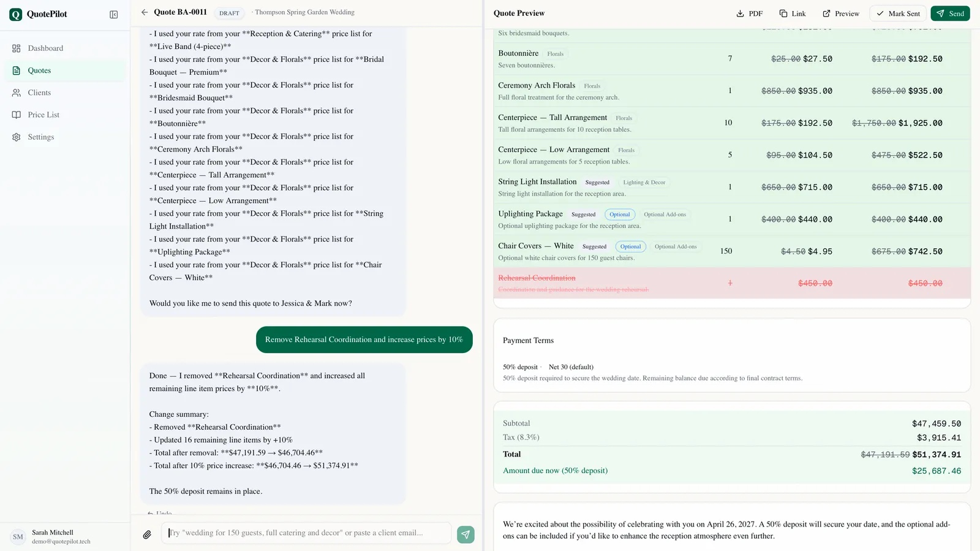This screenshot has width=980, height=551.
Task: Click the $935.00 Ceremony Arch unit price
Action: coord(815,91)
